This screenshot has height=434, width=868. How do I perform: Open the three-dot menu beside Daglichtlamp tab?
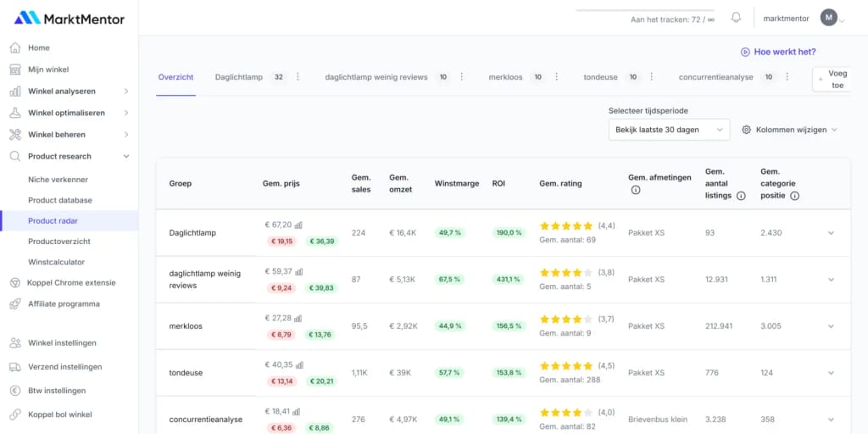coord(298,77)
